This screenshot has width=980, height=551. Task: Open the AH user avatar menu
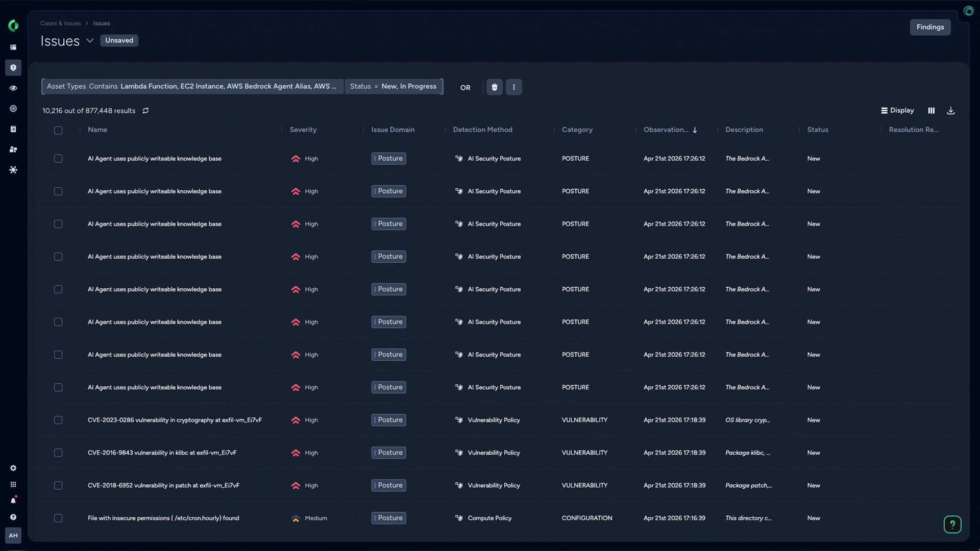[13, 536]
